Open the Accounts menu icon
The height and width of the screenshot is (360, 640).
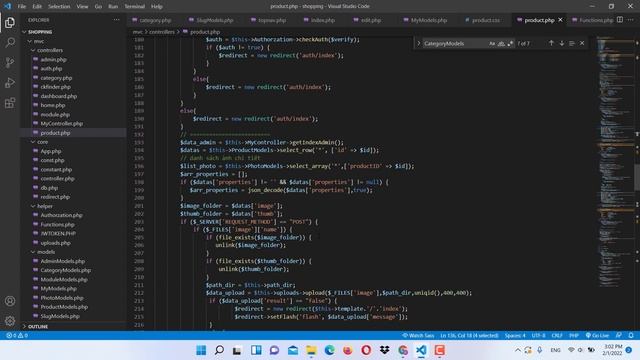10,301
